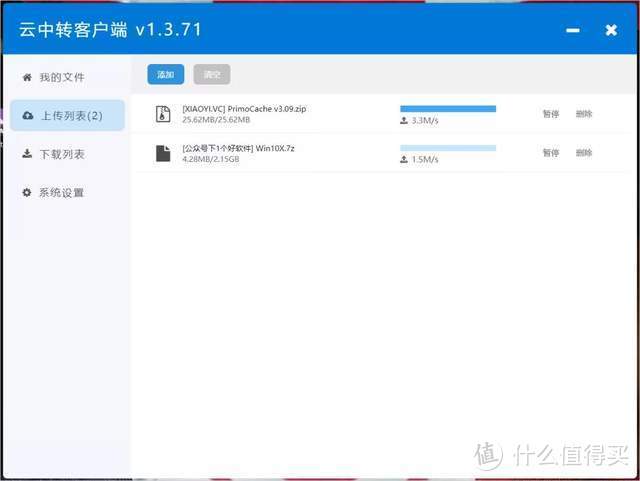640x481 pixels.
Task: Delete the Win10X.7z upload with 删除
Action: click(x=584, y=153)
